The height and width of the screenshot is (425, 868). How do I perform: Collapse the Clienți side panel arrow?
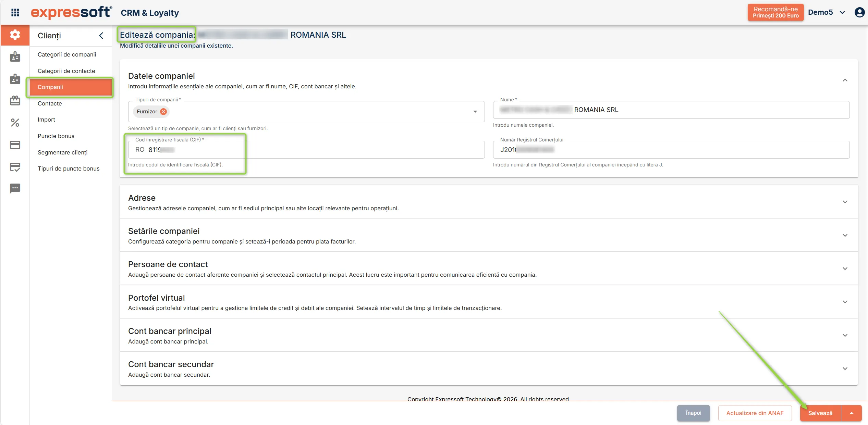tap(101, 36)
